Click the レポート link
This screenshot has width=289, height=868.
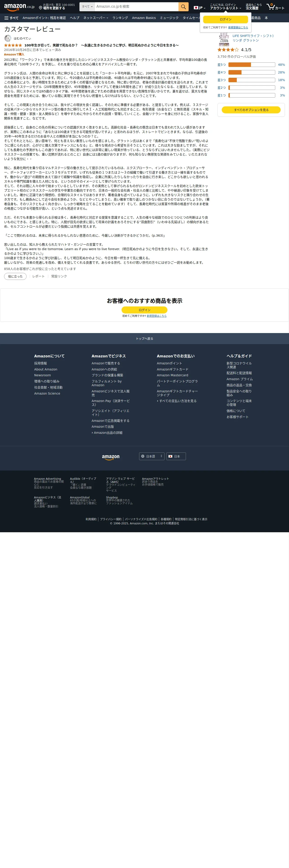38,276
